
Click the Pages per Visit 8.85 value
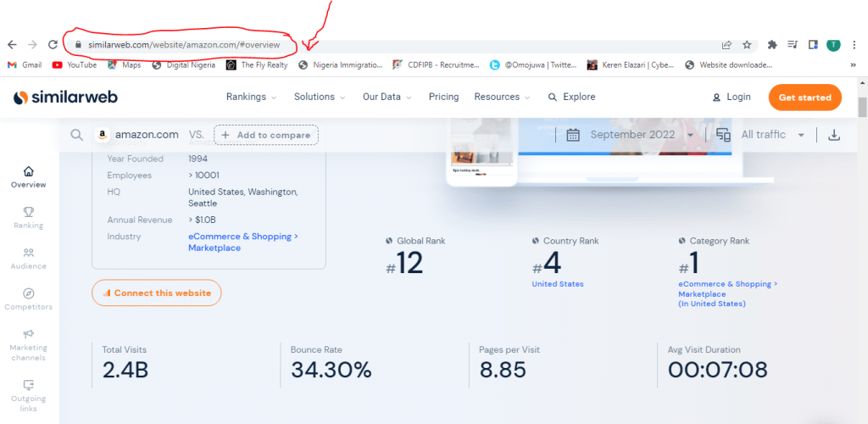[x=503, y=371]
